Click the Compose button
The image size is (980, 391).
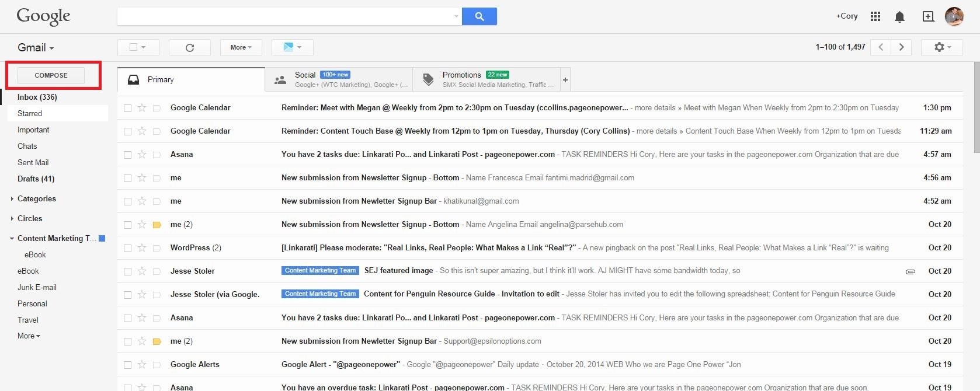click(51, 75)
